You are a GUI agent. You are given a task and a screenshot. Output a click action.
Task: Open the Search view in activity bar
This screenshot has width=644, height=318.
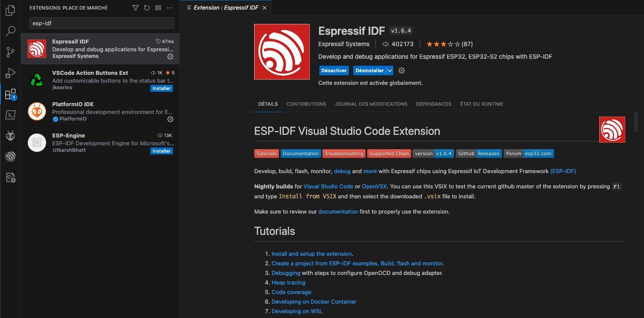pyautogui.click(x=10, y=31)
